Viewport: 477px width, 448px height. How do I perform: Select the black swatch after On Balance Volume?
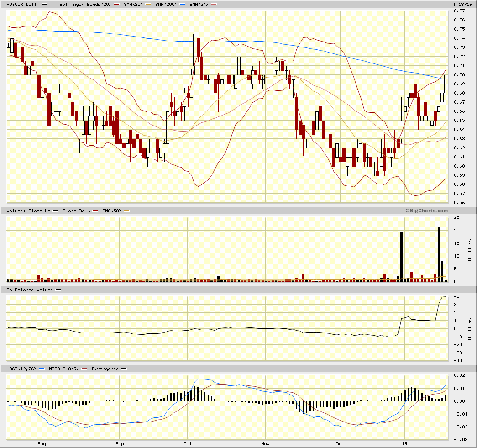(58, 290)
